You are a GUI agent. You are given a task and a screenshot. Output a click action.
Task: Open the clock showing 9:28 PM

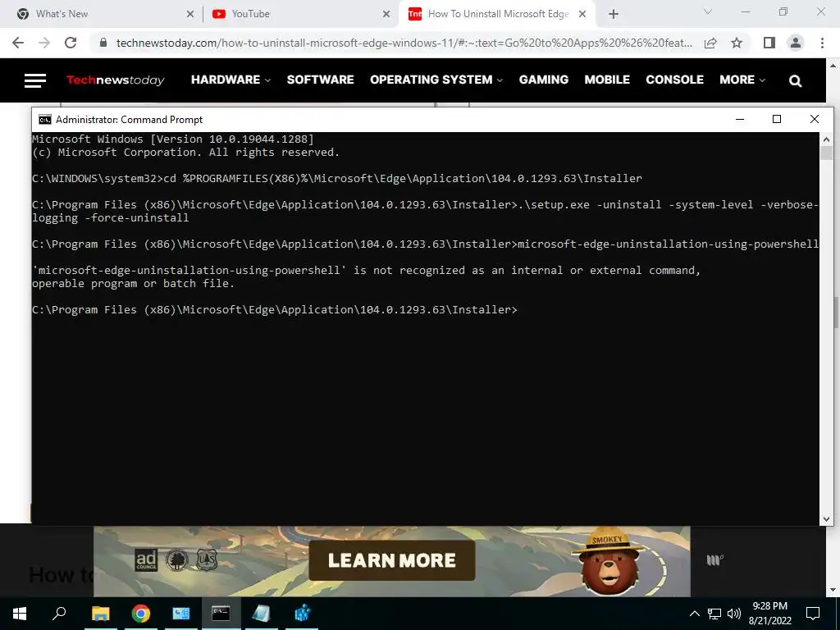(x=769, y=614)
